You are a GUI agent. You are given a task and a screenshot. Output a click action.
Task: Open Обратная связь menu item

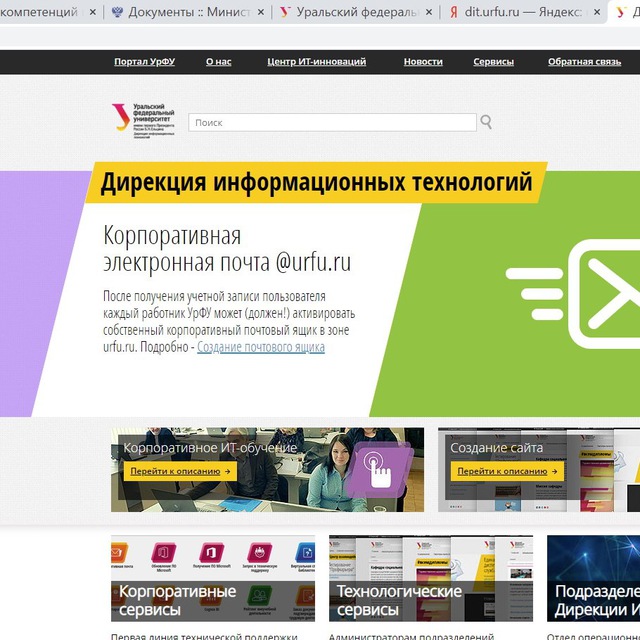coord(584,62)
